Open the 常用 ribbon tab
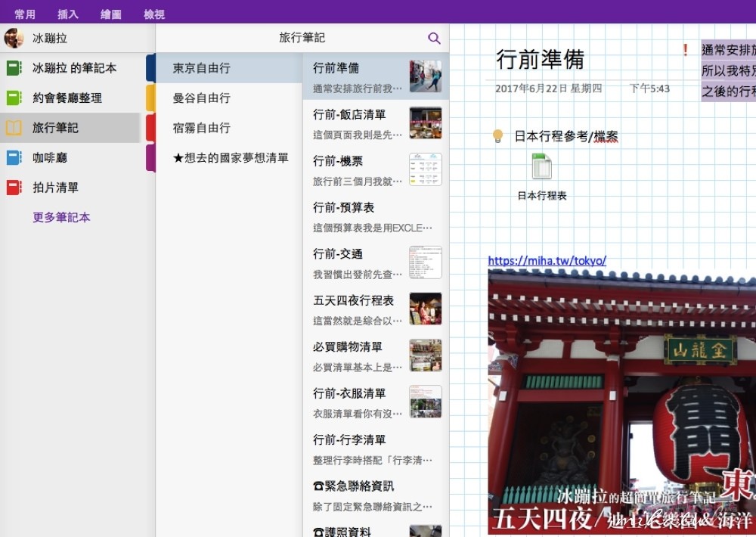 click(26, 13)
